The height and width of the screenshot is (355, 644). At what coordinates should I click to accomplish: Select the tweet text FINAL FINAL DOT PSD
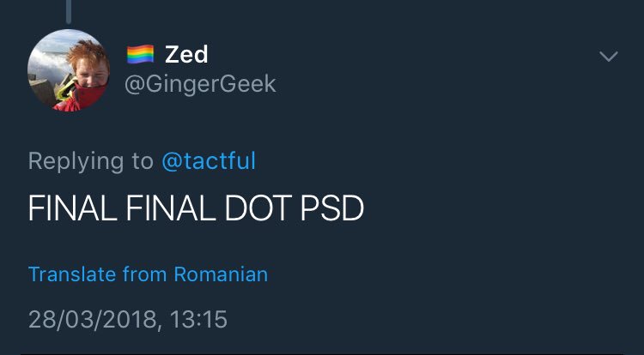196,208
